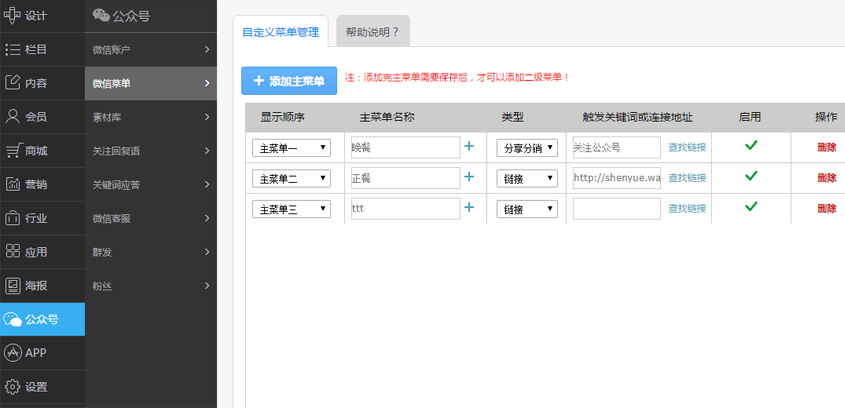Open the 分享分销 type dropdown
The image size is (845, 408).
[x=527, y=148]
